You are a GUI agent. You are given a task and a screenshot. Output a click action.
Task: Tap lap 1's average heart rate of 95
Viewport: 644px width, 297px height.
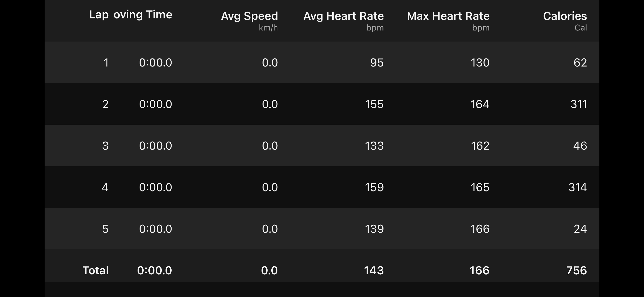(377, 62)
